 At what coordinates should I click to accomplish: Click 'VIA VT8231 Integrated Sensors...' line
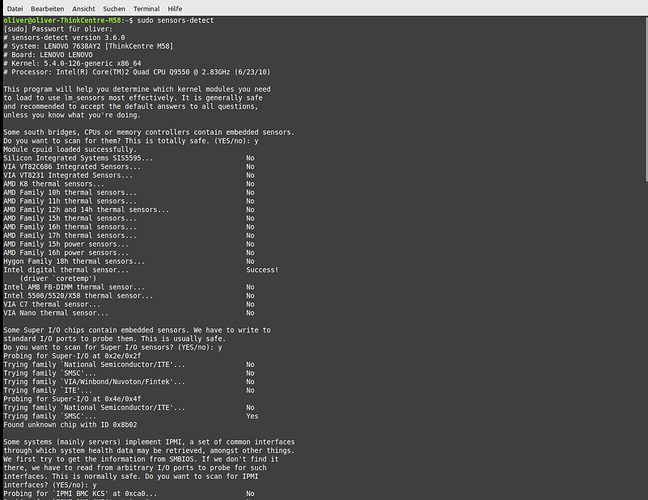tap(68, 175)
